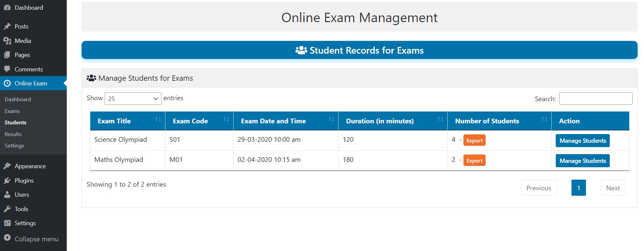Sort by Exam Date and Time arrows
Screen dimensions: 644x251
(331, 119)
